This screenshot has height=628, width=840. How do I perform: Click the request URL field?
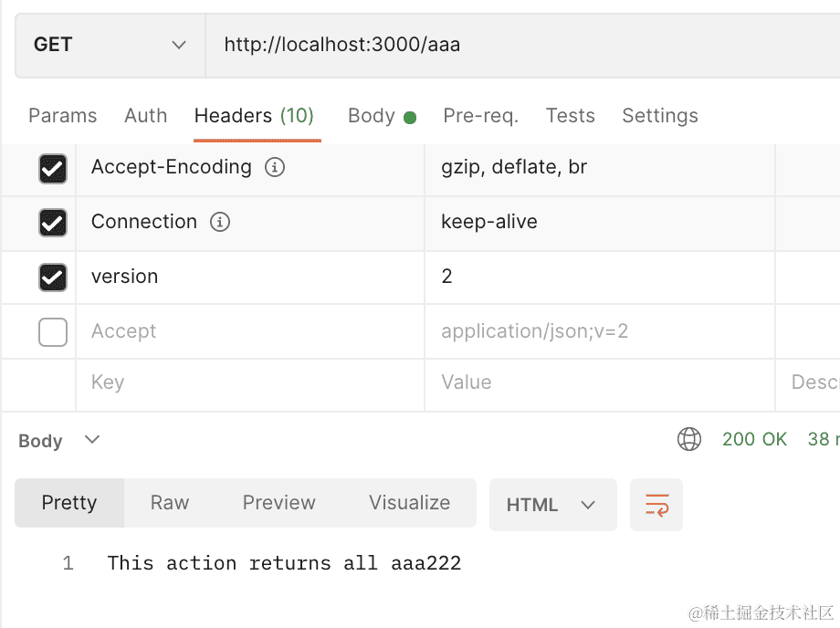pyautogui.click(x=520, y=45)
